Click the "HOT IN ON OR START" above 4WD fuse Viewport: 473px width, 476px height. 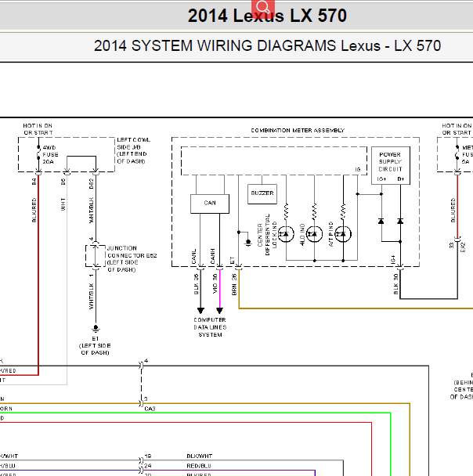tap(38, 129)
